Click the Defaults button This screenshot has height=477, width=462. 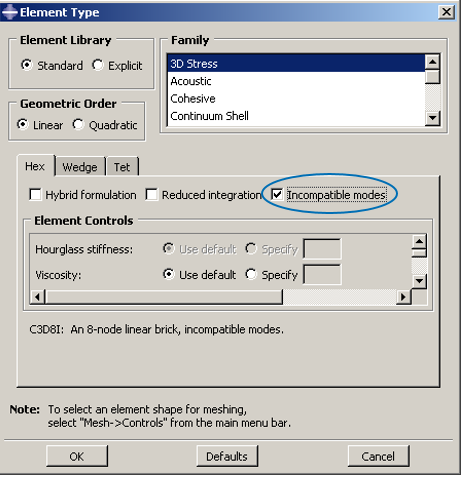coord(227,456)
